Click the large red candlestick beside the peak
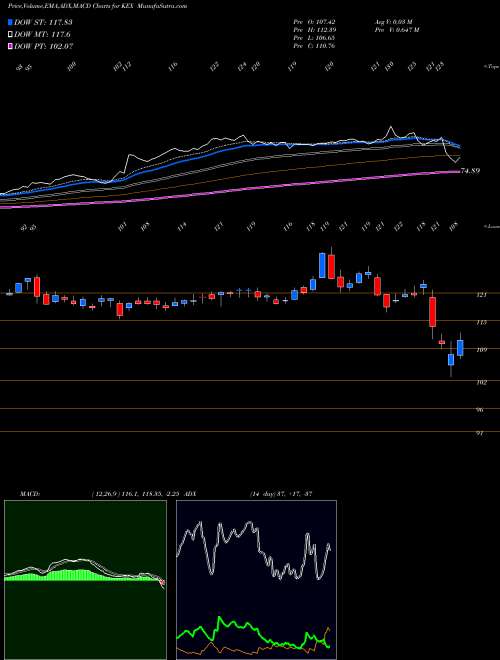The image size is (500, 660). (x=332, y=266)
